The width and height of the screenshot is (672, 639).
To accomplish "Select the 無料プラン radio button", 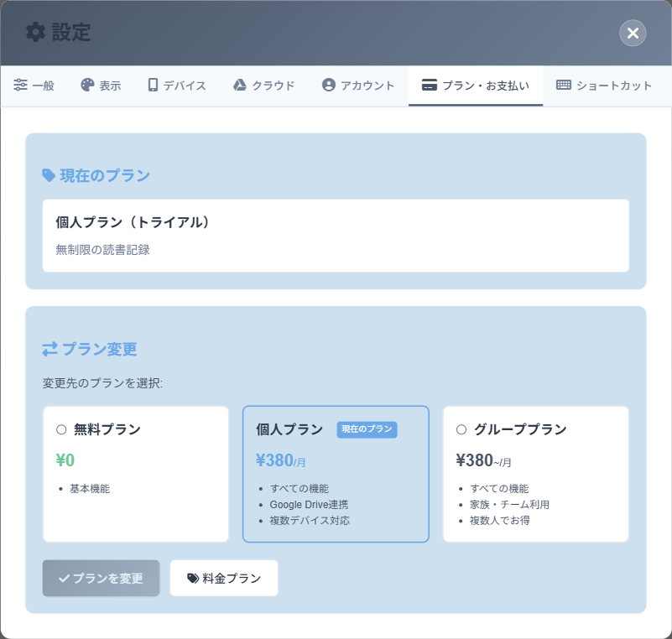I will [60, 429].
